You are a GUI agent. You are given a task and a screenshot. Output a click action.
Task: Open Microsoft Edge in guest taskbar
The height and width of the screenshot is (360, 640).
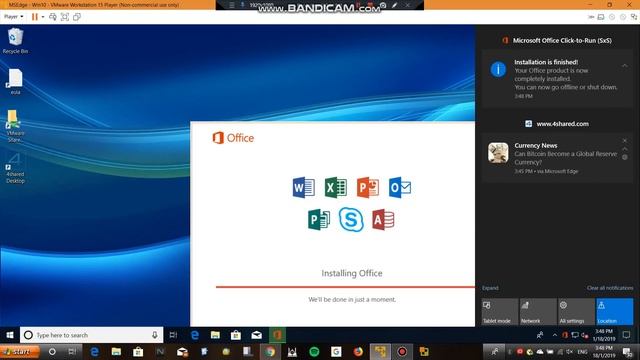coord(195,335)
